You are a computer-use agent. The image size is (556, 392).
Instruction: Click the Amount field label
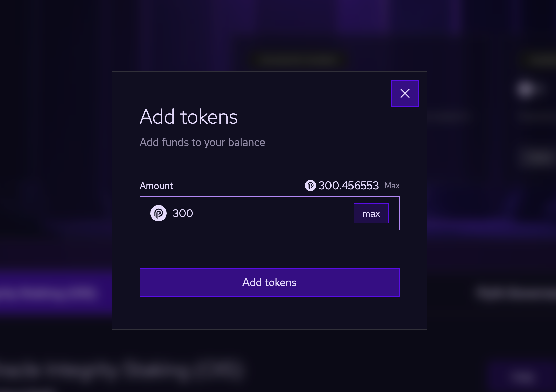(x=156, y=186)
